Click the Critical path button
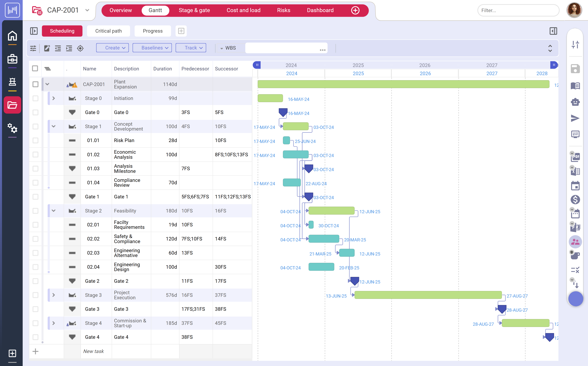The height and width of the screenshot is (366, 588). point(108,31)
